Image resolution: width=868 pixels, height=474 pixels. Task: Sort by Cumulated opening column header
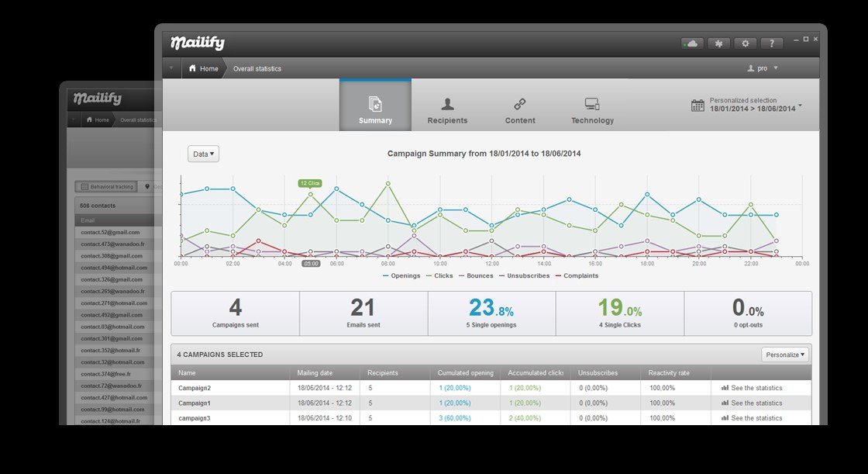(466, 373)
